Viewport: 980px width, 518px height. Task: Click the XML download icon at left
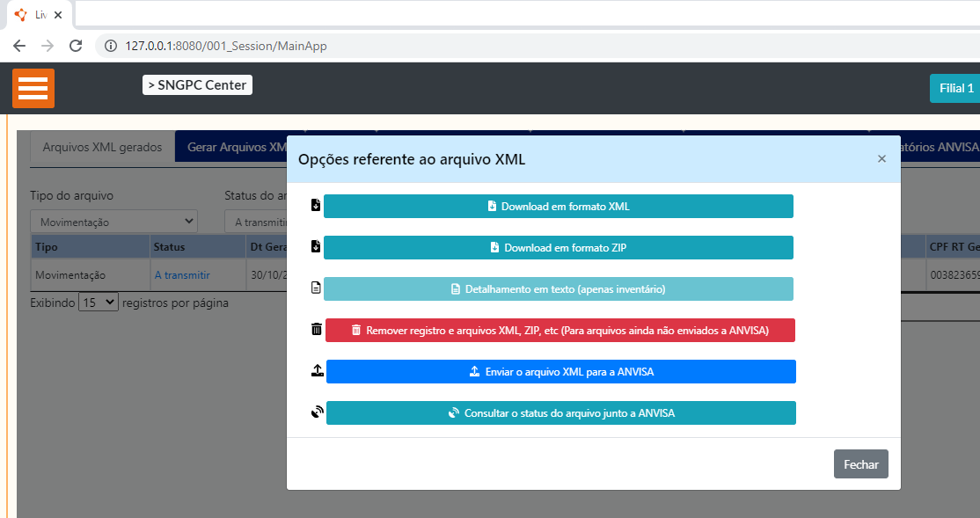tap(316, 206)
